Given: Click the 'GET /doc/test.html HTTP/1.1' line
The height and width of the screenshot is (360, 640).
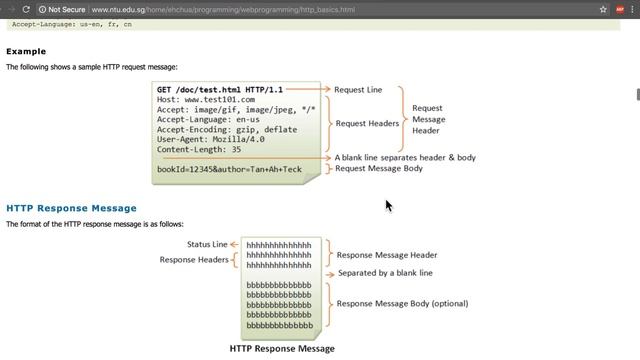Looking at the screenshot, I should click(220, 90).
